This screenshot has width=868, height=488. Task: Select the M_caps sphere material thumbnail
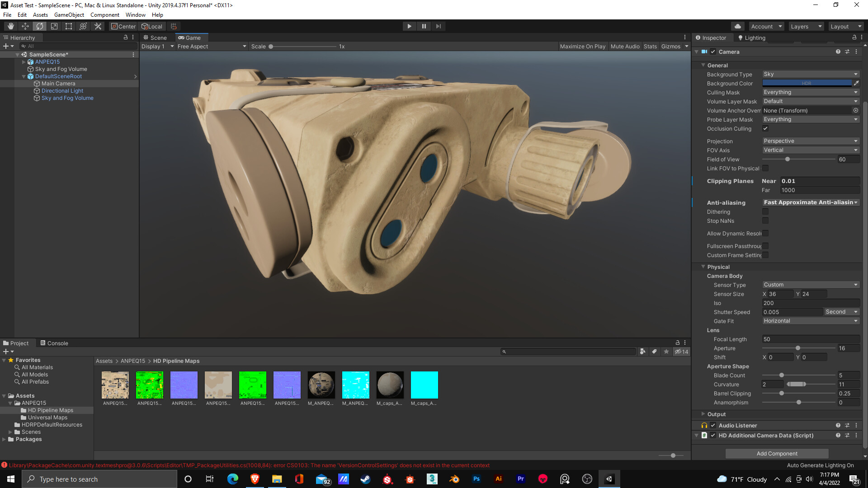[x=390, y=385]
